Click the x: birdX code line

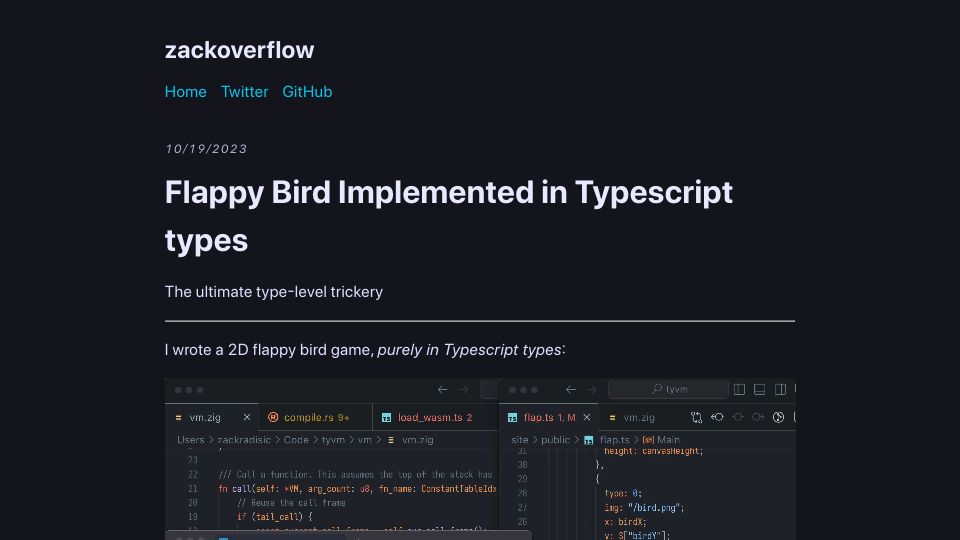[x=624, y=522]
